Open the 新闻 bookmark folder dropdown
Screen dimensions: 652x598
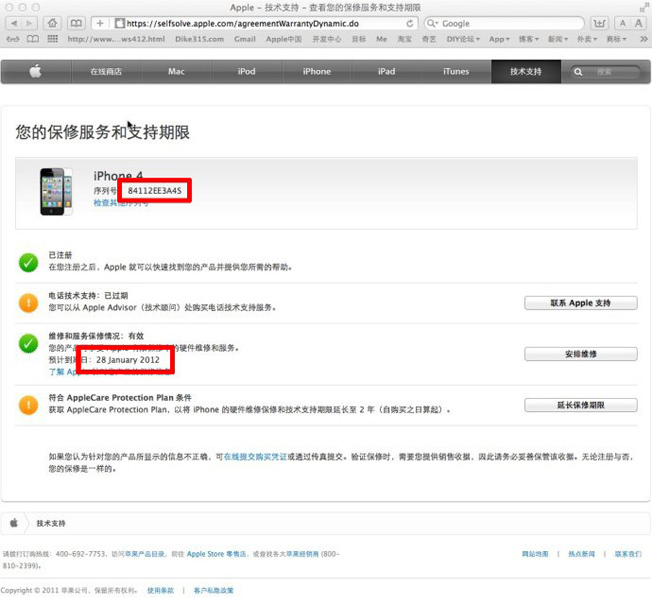click(558, 39)
